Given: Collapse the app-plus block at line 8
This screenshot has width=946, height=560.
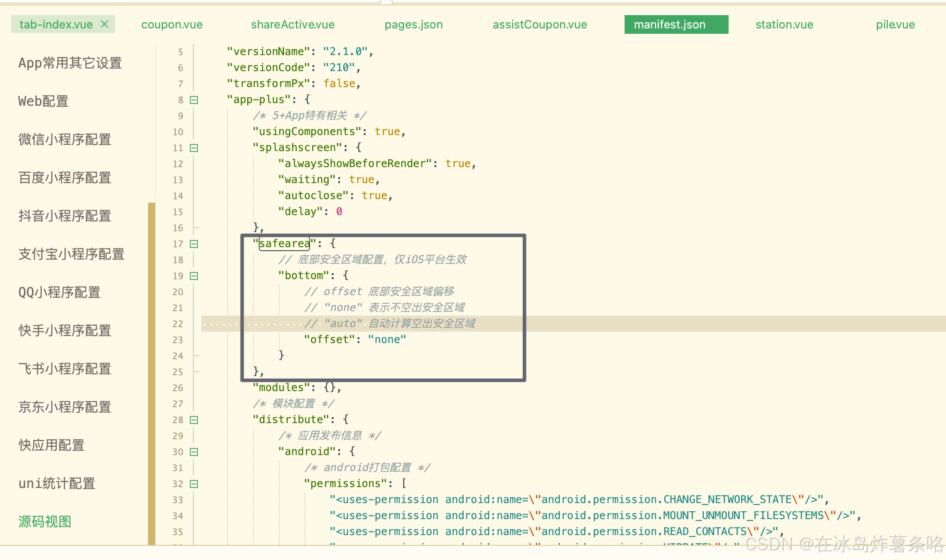Looking at the screenshot, I should tap(194, 100).
